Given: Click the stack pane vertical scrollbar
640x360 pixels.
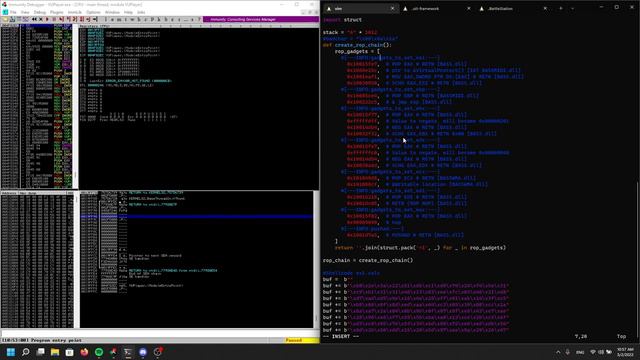Looking at the screenshot, I should click(x=316, y=260).
